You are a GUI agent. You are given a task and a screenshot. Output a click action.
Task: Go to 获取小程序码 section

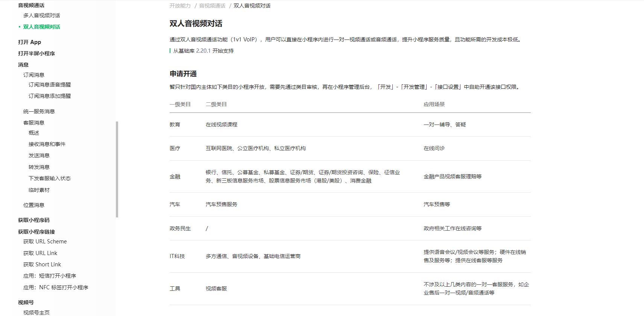tap(34, 220)
